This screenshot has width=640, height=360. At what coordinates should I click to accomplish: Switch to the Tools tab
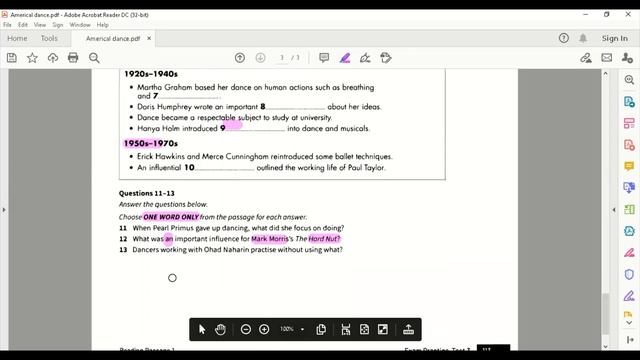[x=49, y=38]
